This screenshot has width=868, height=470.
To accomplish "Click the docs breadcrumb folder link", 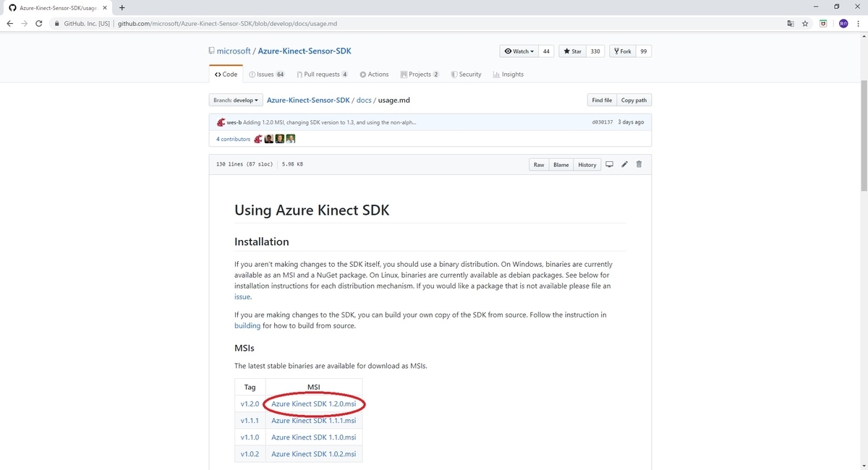I will pyautogui.click(x=364, y=101).
